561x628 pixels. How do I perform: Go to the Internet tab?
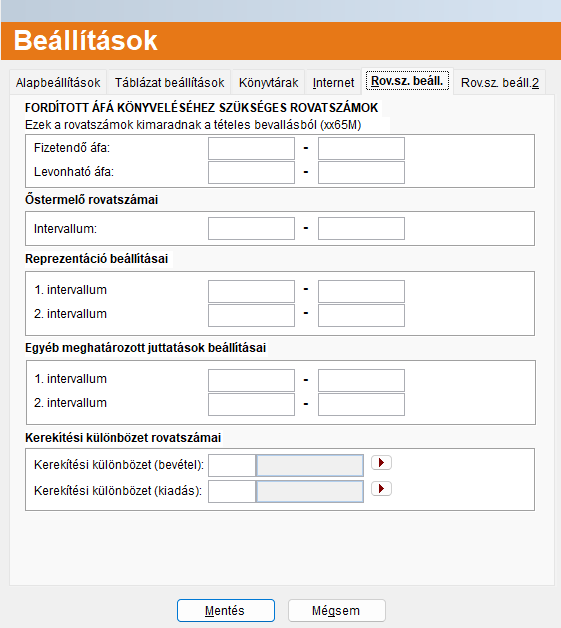pyautogui.click(x=333, y=83)
